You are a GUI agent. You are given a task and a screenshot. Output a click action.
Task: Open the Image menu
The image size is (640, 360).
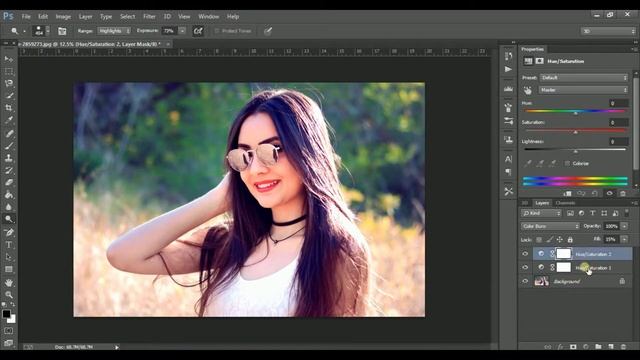[x=63, y=17]
